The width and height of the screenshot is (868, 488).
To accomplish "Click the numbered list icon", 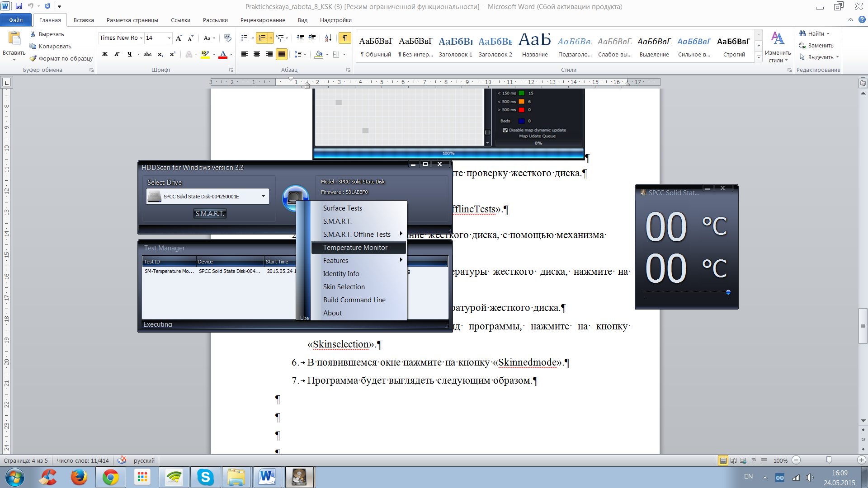I will tap(262, 38).
